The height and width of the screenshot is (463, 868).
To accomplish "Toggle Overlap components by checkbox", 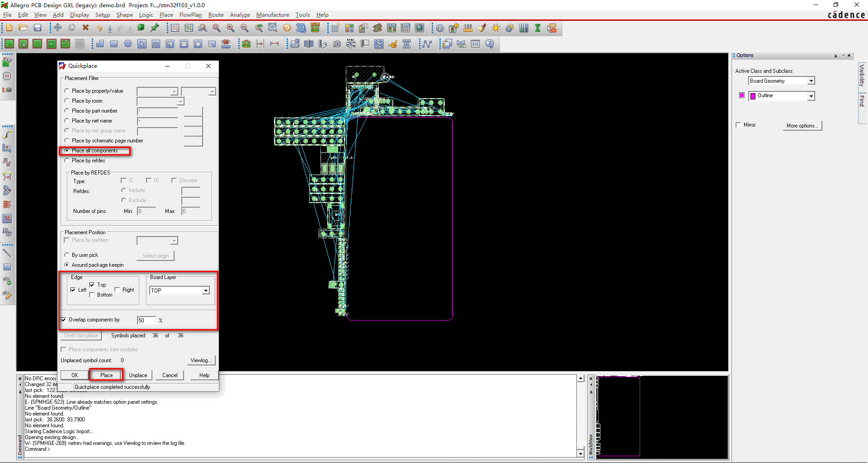I will tap(63, 320).
